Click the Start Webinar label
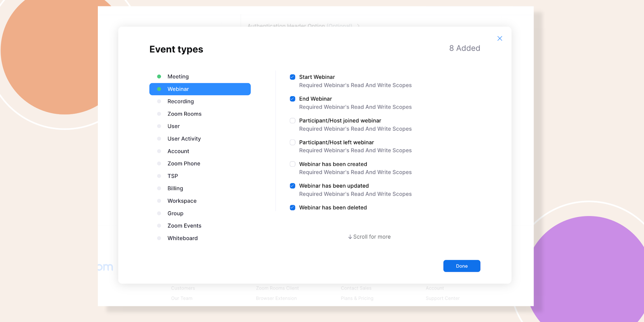 tap(317, 77)
